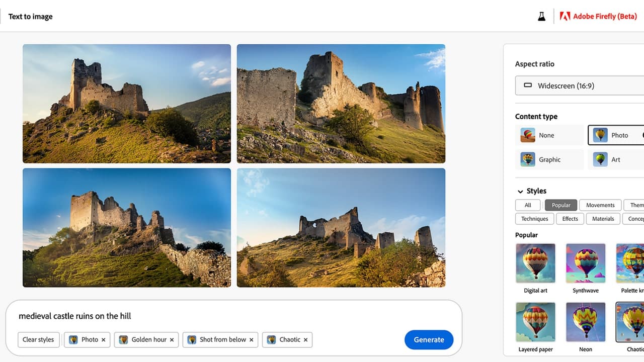
Task: Select Graphic content type
Action: (x=549, y=159)
